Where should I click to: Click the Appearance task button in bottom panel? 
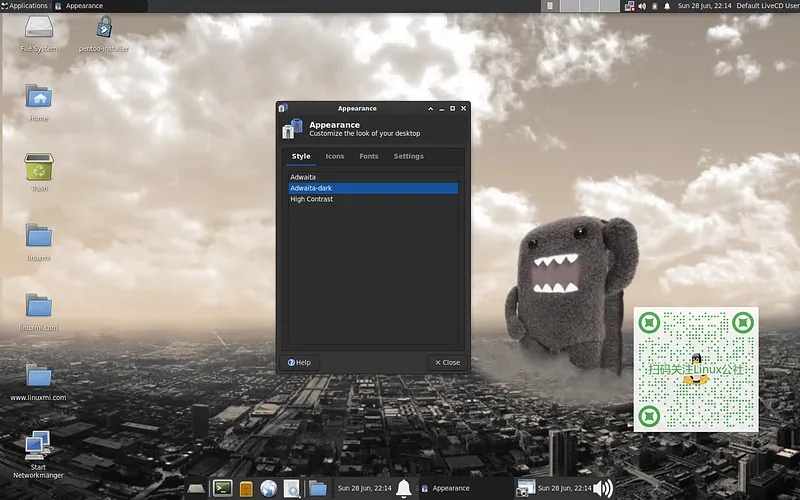coord(465,488)
